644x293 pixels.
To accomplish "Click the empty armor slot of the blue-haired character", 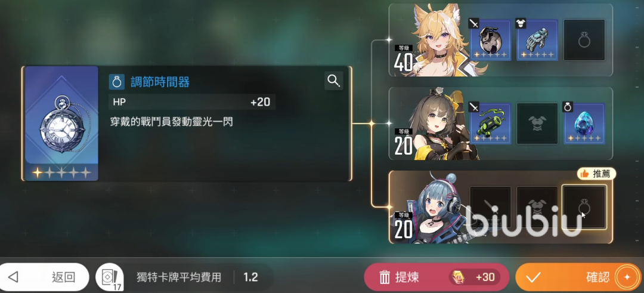I will pyautogui.click(x=537, y=207).
